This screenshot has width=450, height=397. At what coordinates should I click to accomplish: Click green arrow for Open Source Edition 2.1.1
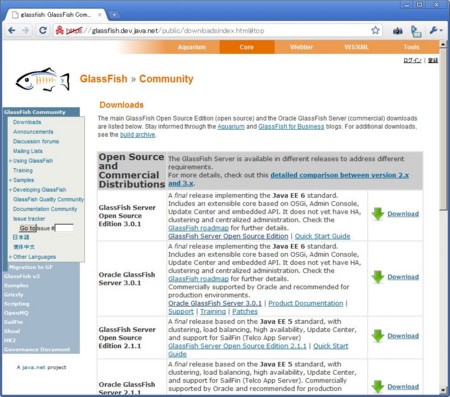pyautogui.click(x=378, y=336)
